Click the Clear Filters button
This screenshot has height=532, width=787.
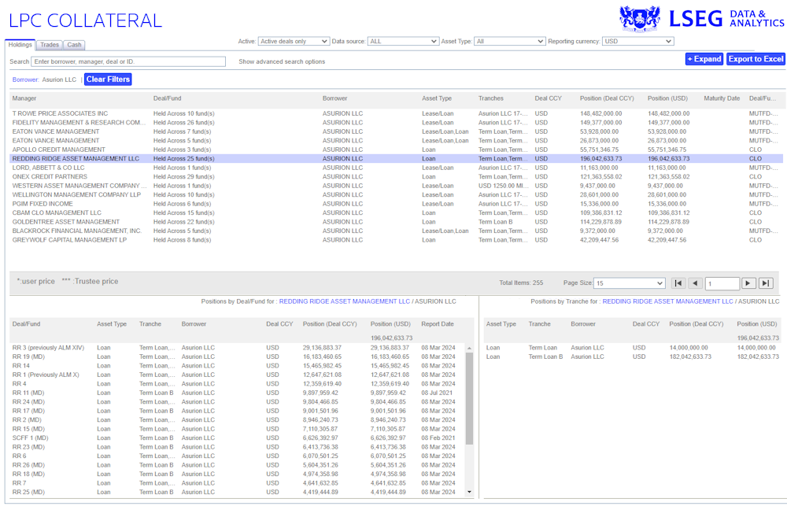[x=108, y=79]
